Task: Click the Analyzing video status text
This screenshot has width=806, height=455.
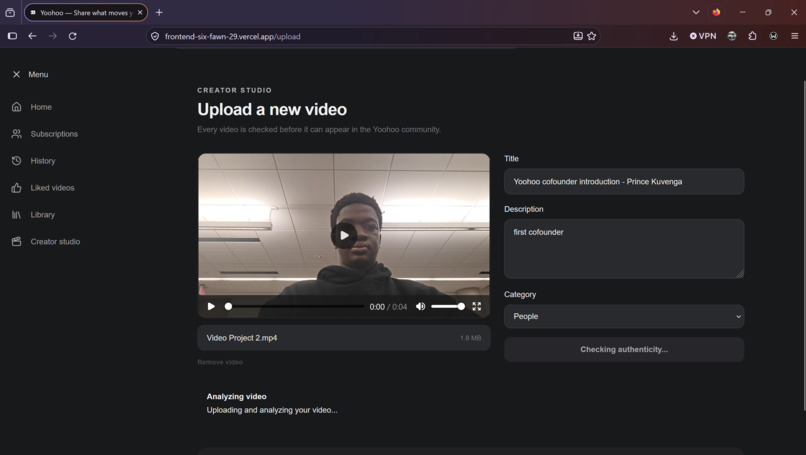Action: pyautogui.click(x=236, y=396)
